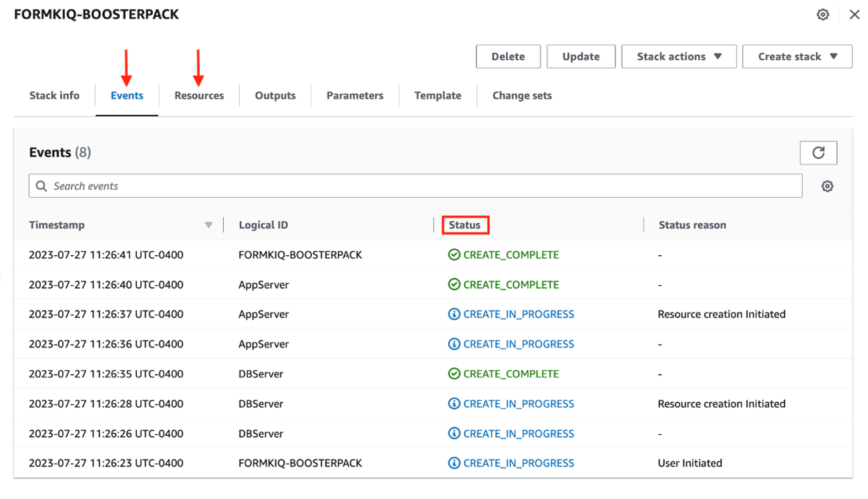Close the stack details panel
The width and height of the screenshot is (868, 499).
tap(854, 15)
